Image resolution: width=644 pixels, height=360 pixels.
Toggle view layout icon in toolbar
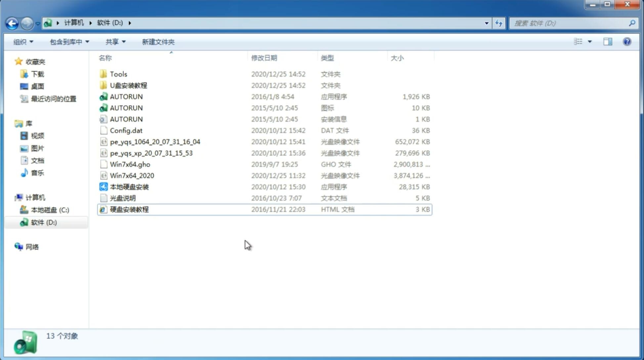[x=608, y=42]
